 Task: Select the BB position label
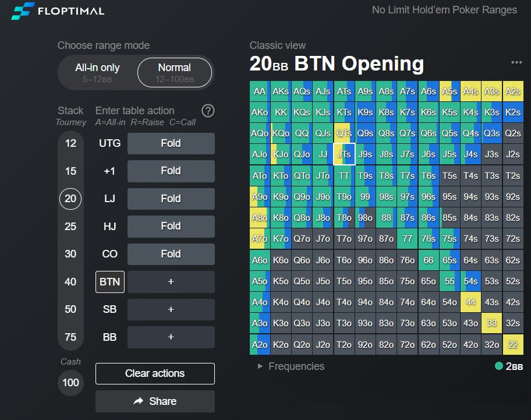coord(109,337)
